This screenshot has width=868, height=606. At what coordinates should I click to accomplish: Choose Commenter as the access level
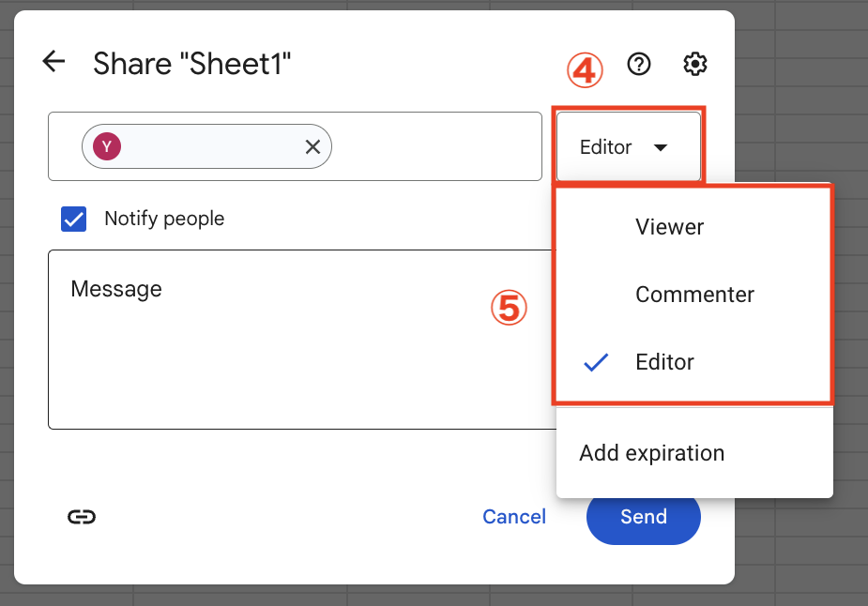coord(694,294)
